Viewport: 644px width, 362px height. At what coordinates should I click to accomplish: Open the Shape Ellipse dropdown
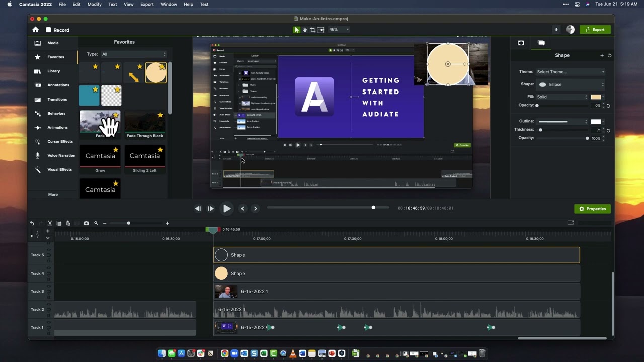click(570, 84)
